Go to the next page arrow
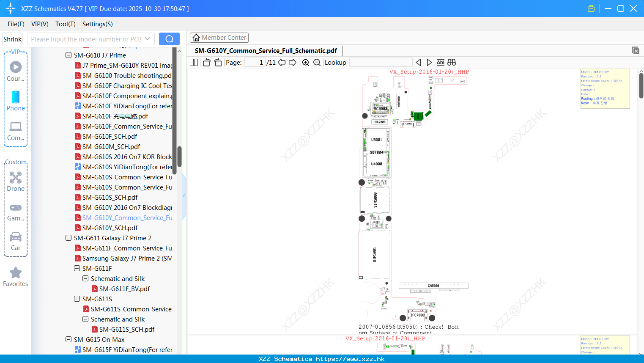The height and width of the screenshot is (363, 644). coord(293,63)
